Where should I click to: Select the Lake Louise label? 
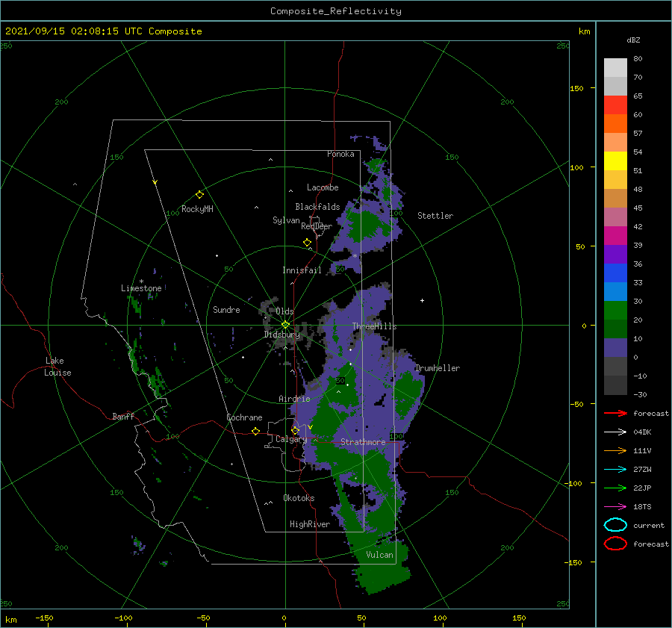pyautogui.click(x=58, y=367)
